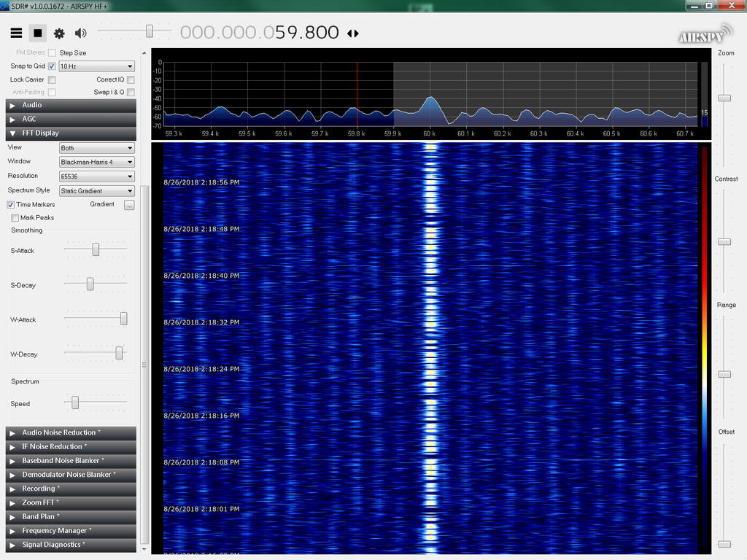Image resolution: width=747 pixels, height=560 pixels.
Task: Uncheck the Time Markers checkbox
Action: [x=10, y=205]
